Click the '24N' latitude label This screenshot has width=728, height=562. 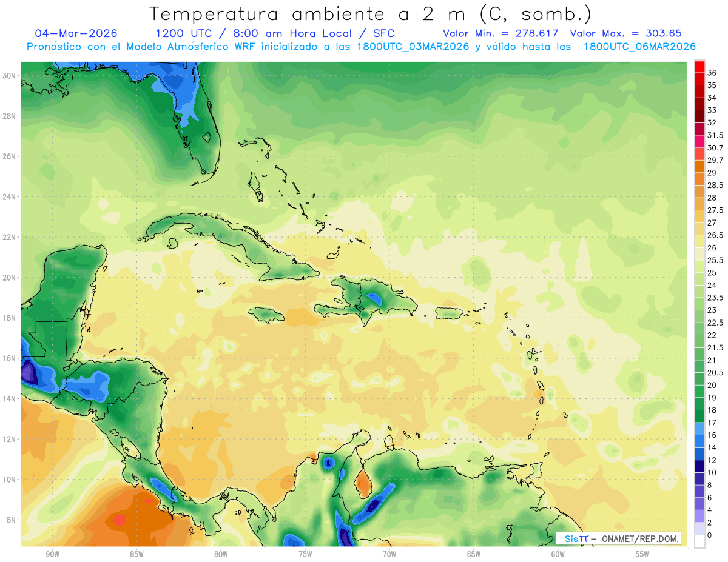click(x=10, y=197)
